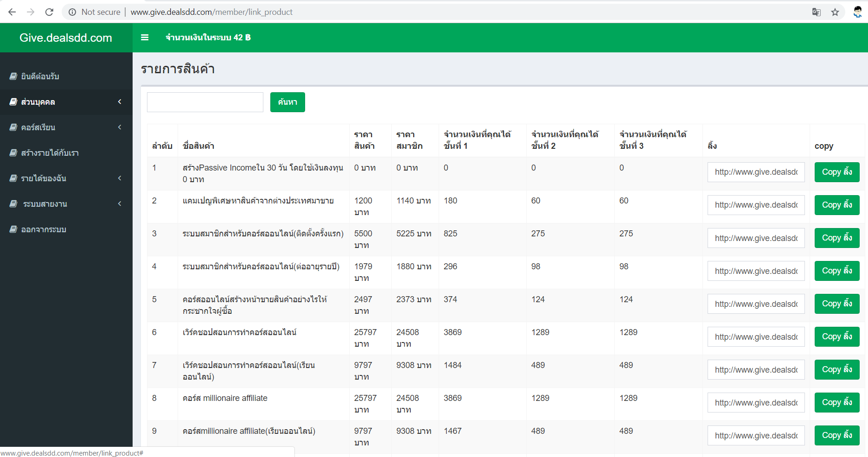This screenshot has width=868, height=457.
Task: Click the green ค้นหา search button
Action: click(x=287, y=102)
